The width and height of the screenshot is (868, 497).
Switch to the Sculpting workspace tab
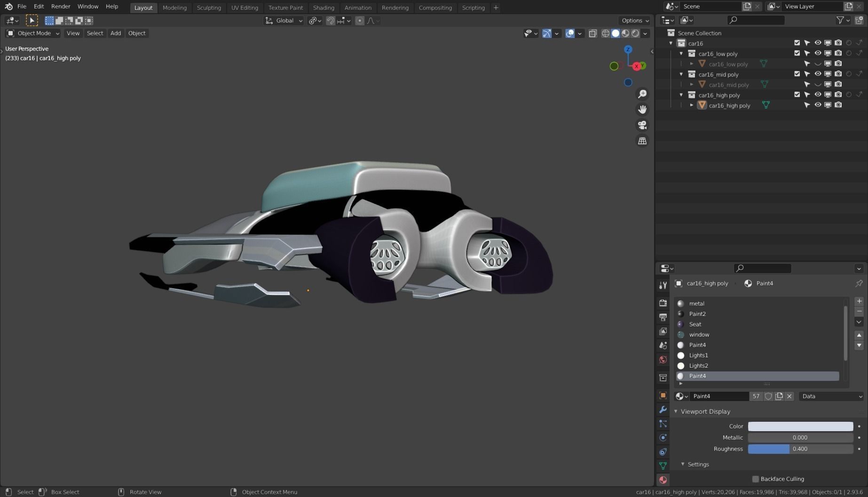(x=209, y=8)
